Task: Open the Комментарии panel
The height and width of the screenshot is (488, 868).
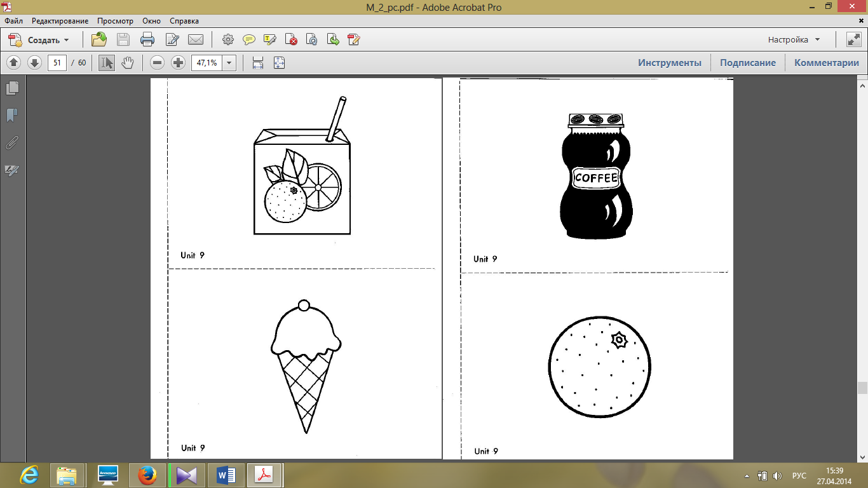Action: coord(826,63)
